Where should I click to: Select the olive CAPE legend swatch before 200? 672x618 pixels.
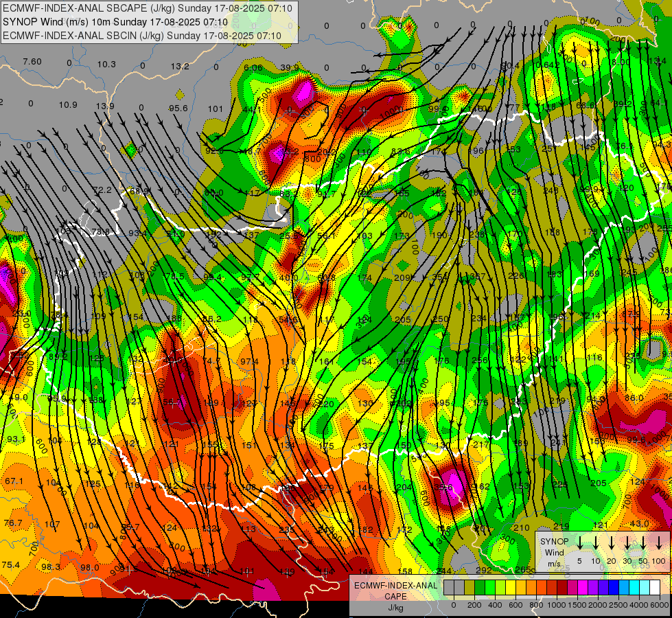(470, 588)
